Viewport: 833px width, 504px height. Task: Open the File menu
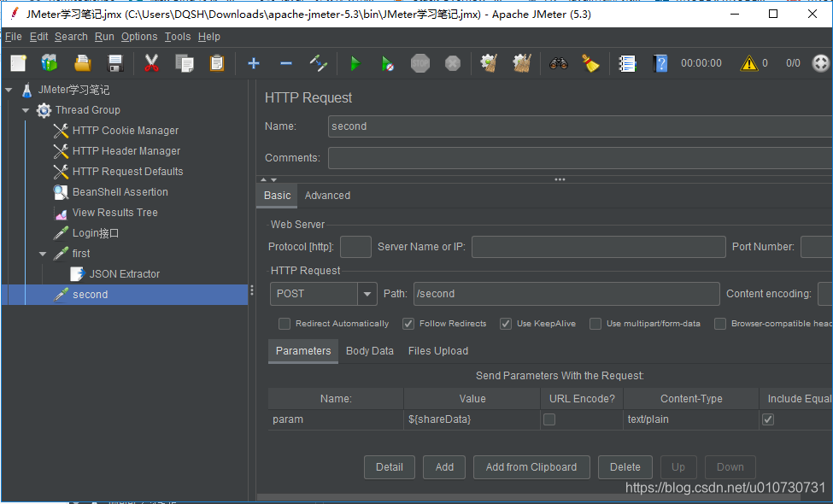point(14,37)
